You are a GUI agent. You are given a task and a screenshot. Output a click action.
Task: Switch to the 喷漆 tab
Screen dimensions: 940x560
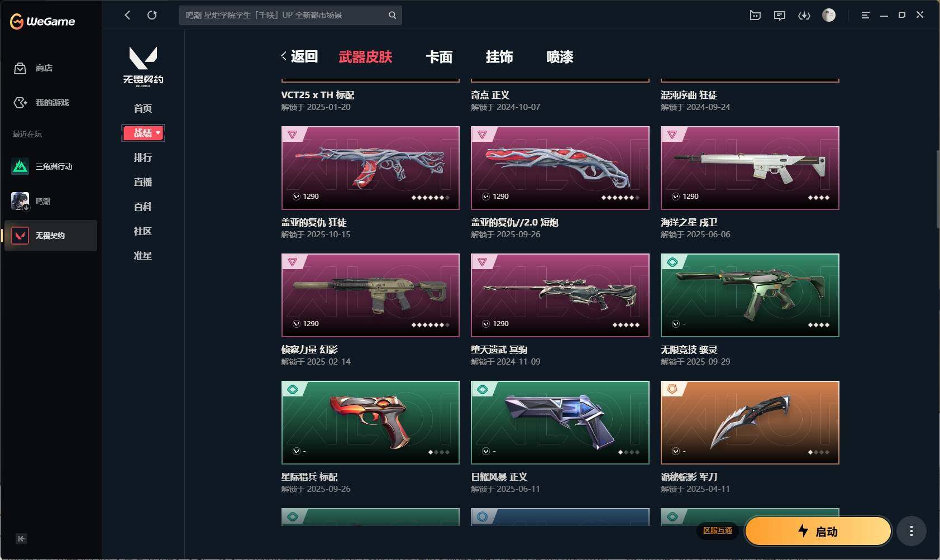pos(560,57)
